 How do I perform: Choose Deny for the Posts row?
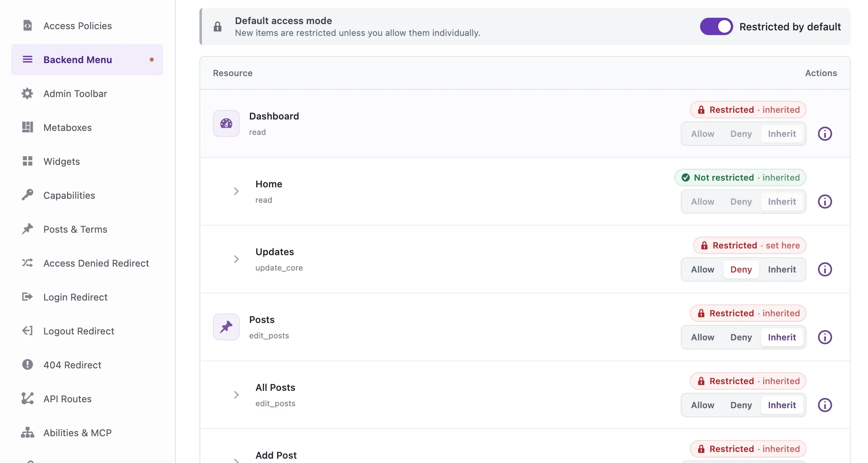pyautogui.click(x=741, y=337)
